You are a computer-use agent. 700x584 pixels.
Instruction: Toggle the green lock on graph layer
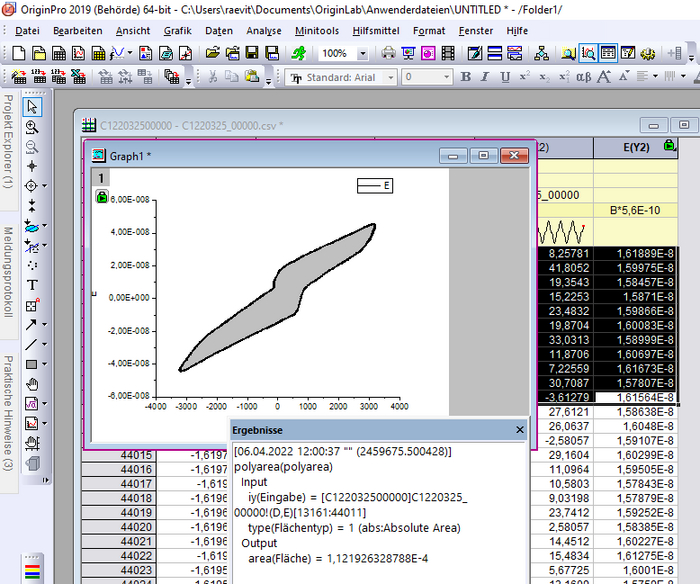(101, 198)
